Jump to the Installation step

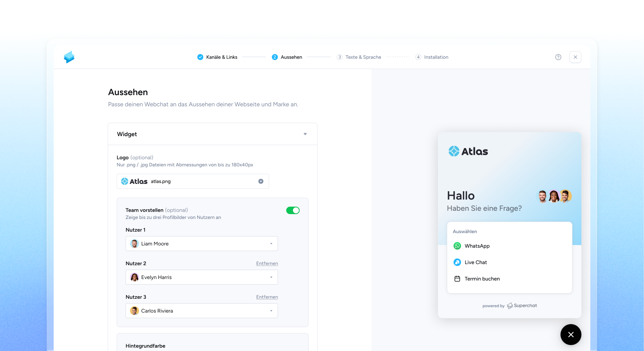432,57
